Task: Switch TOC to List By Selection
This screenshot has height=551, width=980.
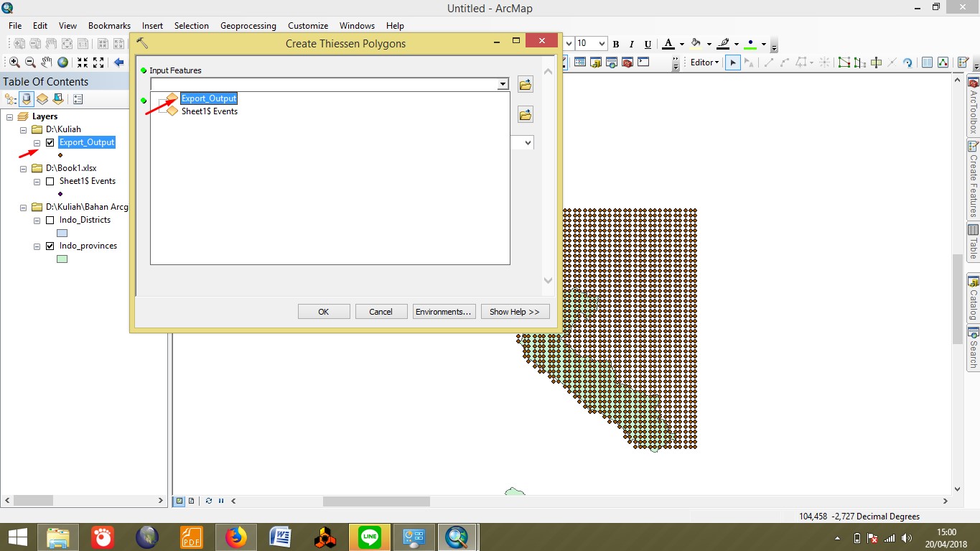Action: click(x=58, y=99)
